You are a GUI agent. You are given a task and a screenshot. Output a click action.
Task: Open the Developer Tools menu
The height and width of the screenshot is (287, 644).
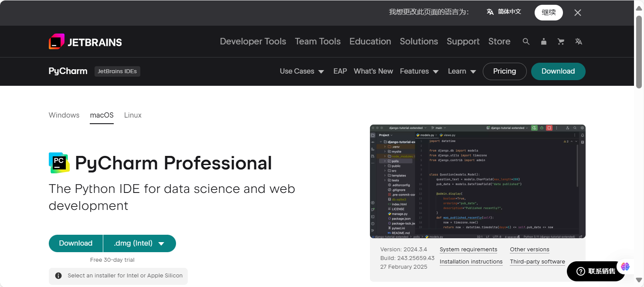tap(253, 41)
